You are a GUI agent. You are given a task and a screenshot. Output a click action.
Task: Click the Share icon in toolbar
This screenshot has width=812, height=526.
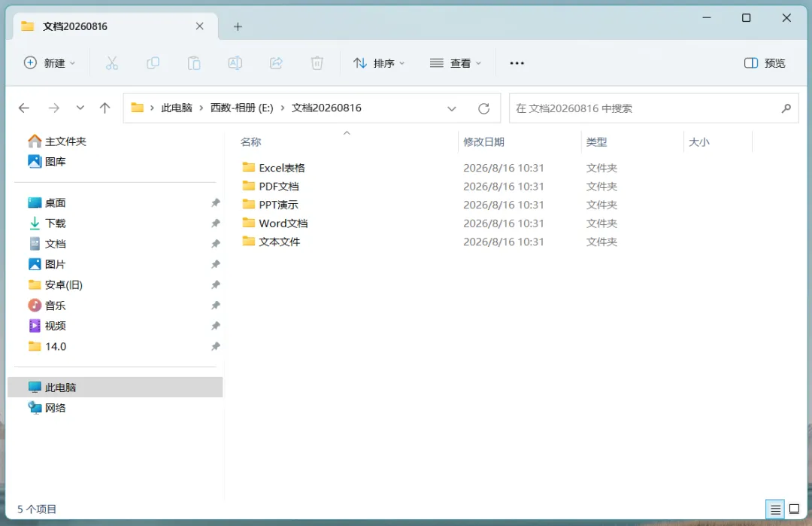(276, 63)
